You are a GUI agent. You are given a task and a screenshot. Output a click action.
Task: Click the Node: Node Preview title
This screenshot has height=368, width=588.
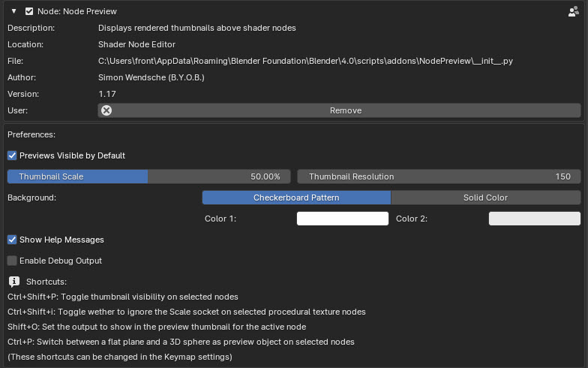(76, 11)
